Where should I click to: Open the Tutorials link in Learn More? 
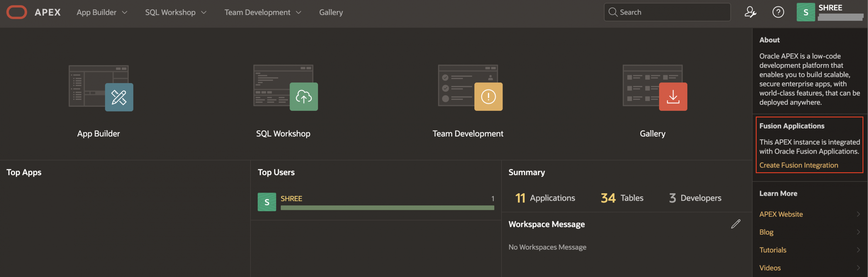coord(772,250)
